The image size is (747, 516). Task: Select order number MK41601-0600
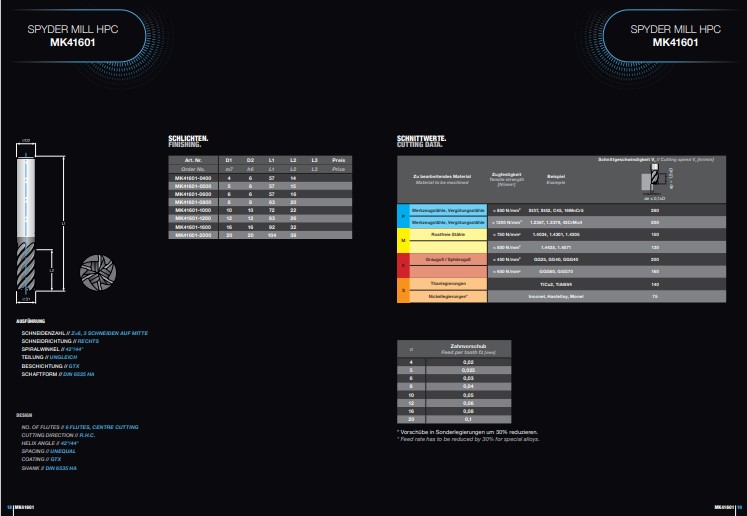(193, 194)
